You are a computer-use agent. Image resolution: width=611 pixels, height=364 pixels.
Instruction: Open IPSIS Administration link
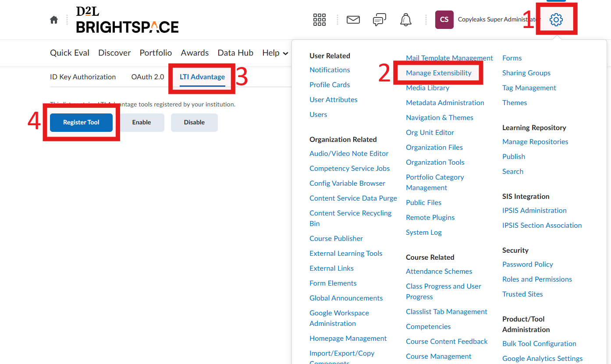(x=534, y=211)
